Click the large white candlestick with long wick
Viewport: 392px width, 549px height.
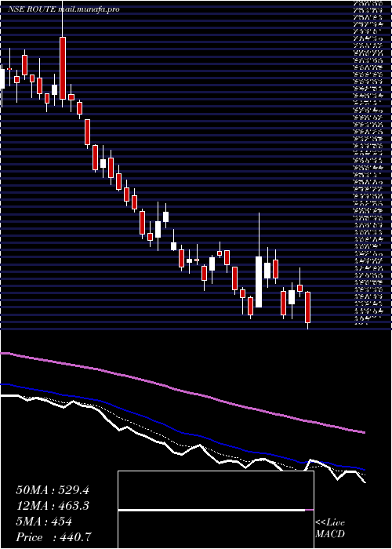tap(259, 282)
